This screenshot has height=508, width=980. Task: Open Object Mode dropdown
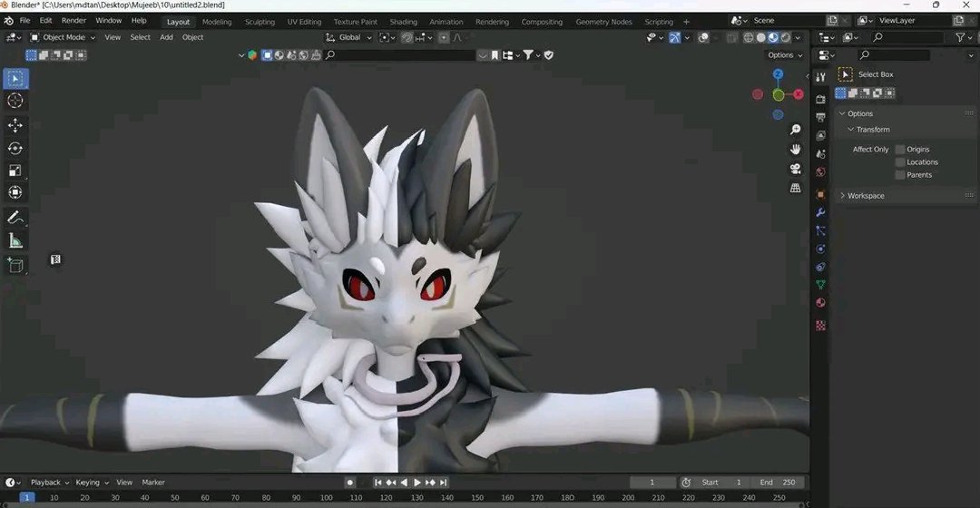(x=64, y=37)
